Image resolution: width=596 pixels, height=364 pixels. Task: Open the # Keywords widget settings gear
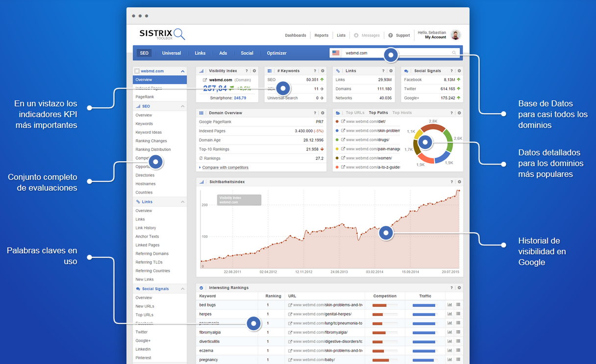323,71
